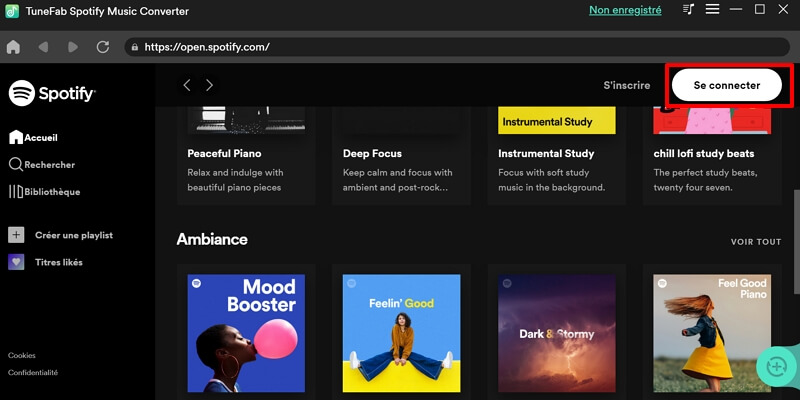This screenshot has width=800, height=400.
Task: Open the Feelin' Good playlist cover
Action: (x=402, y=333)
